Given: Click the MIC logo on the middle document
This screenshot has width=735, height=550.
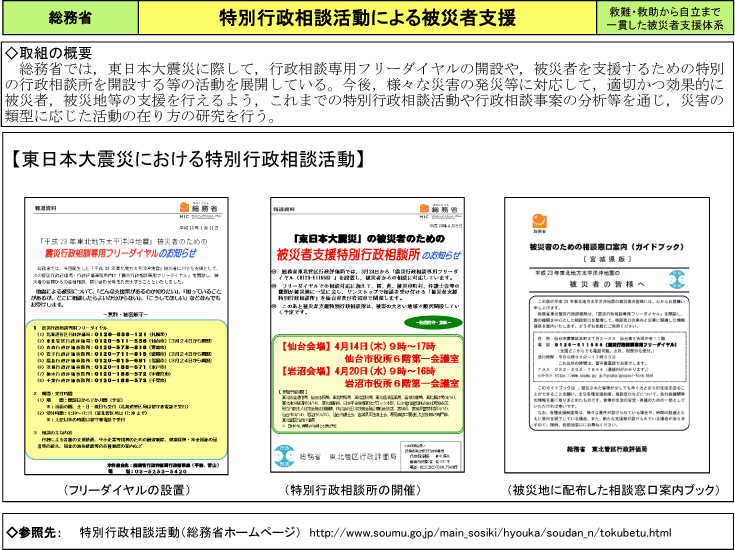Looking at the screenshot, I should point(439,211).
